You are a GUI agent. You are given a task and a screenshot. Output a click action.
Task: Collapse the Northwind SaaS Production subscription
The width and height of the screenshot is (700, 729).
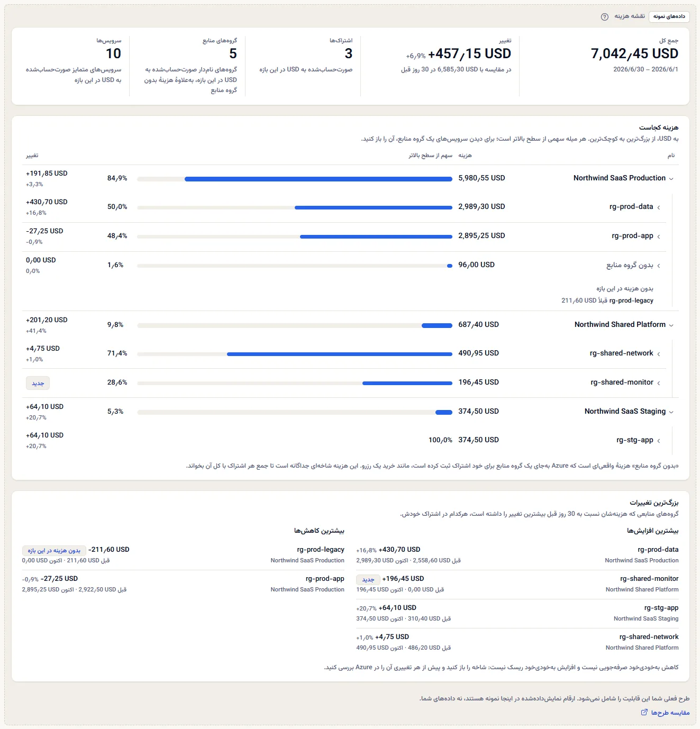pos(671,179)
